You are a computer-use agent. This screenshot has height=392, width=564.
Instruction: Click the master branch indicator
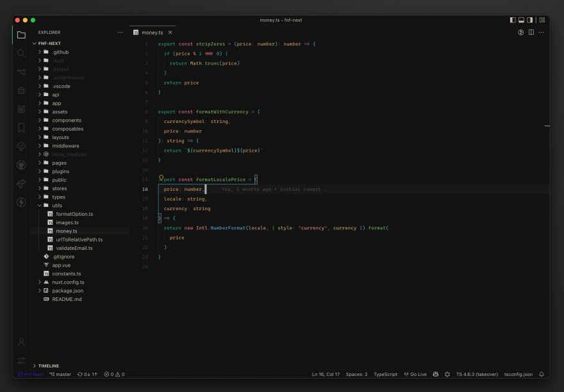pos(60,374)
